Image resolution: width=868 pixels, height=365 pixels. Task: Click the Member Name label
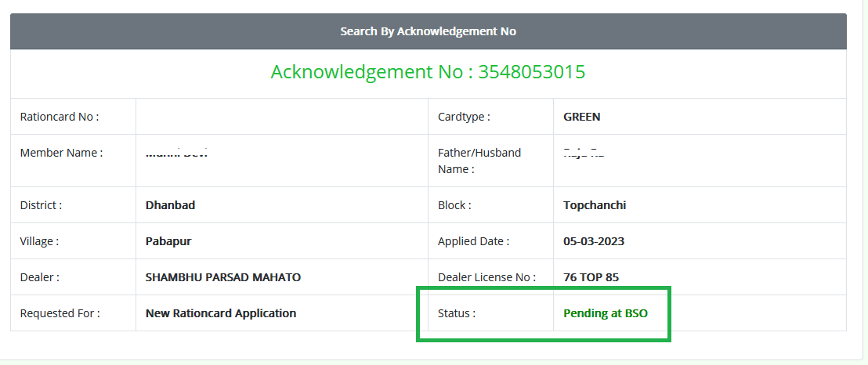coord(61,153)
